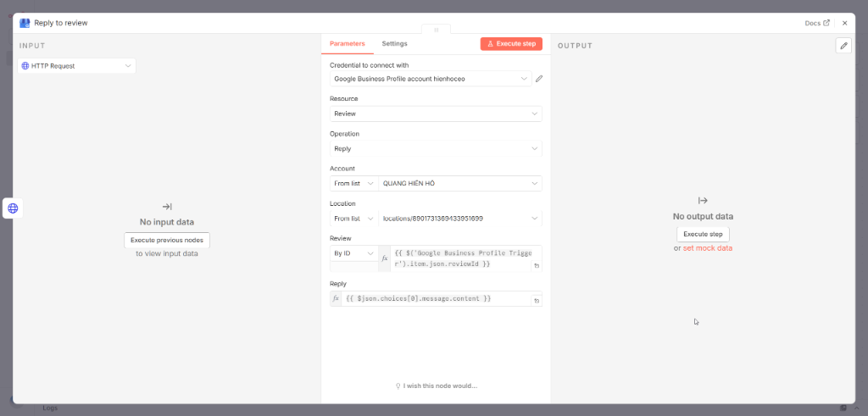
Task: Click the Logs label in background window
Action: 50,408
